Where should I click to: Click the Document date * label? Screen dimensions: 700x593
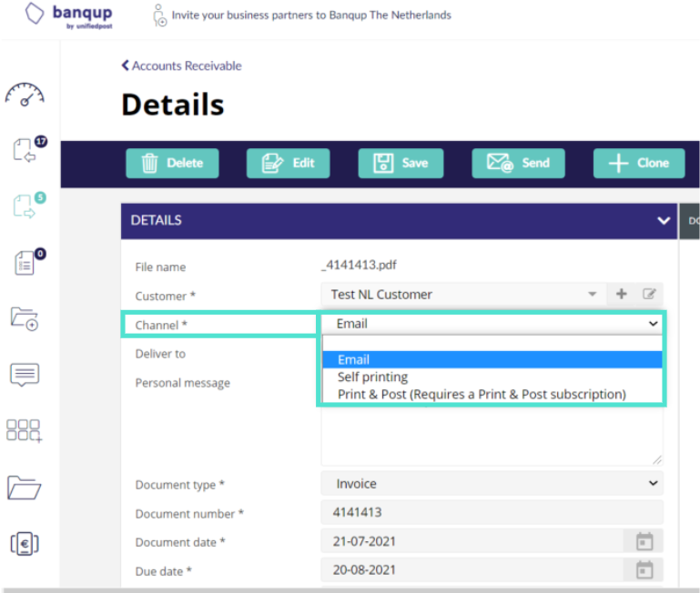pyautogui.click(x=180, y=543)
